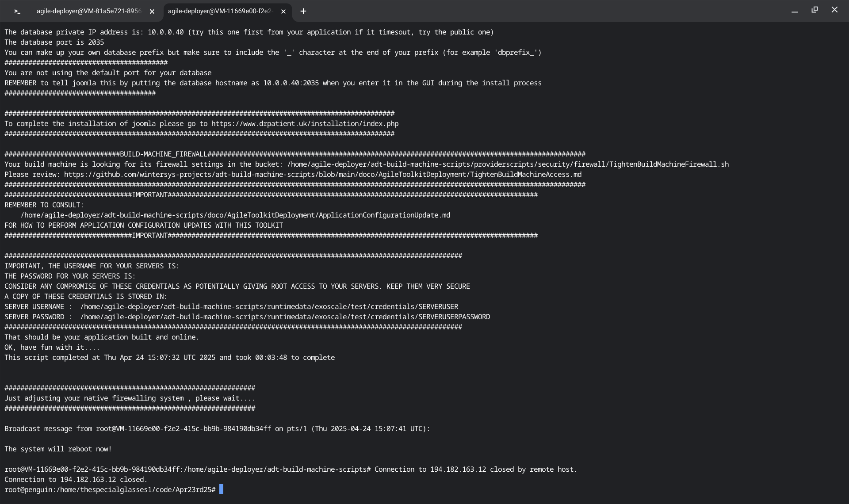Close the terminal window
This screenshot has height=504, width=849.
tap(834, 10)
